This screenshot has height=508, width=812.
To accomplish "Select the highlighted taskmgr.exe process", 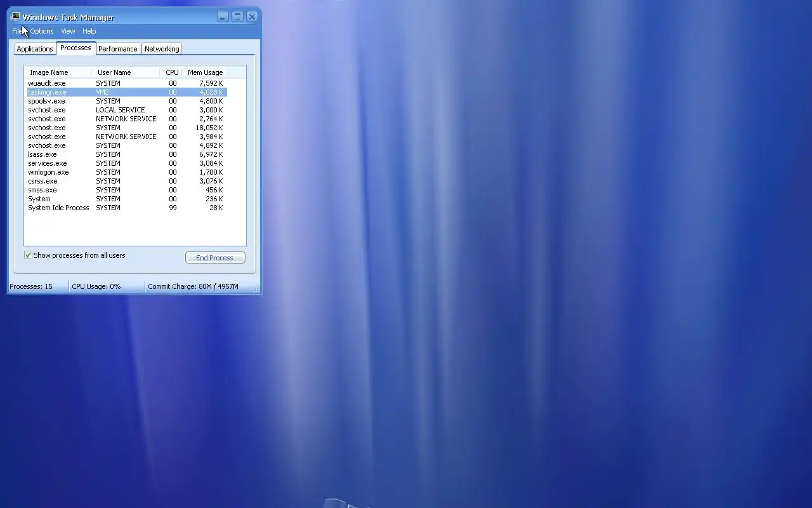I will pyautogui.click(x=126, y=92).
